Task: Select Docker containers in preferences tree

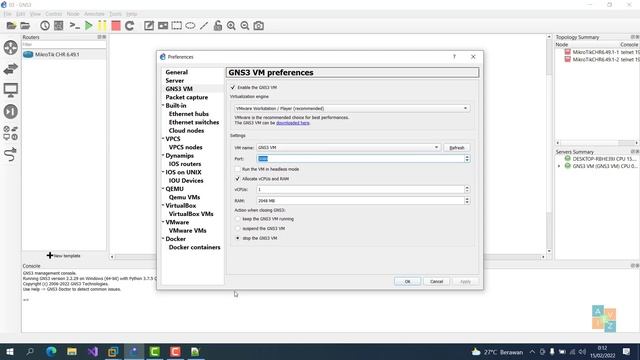Action: [194, 247]
